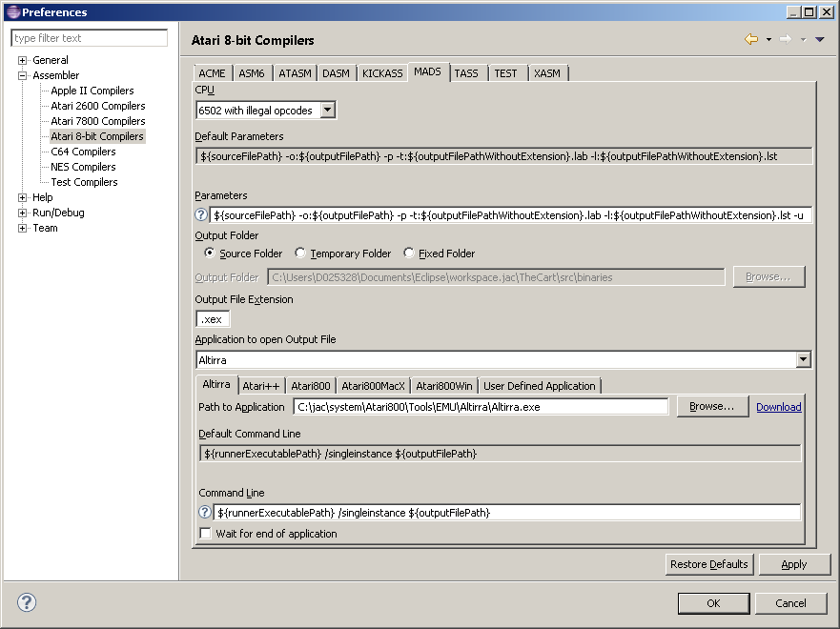The height and width of the screenshot is (629, 840).
Task: Expand the Run/Debug tree node
Action: pyautogui.click(x=23, y=213)
